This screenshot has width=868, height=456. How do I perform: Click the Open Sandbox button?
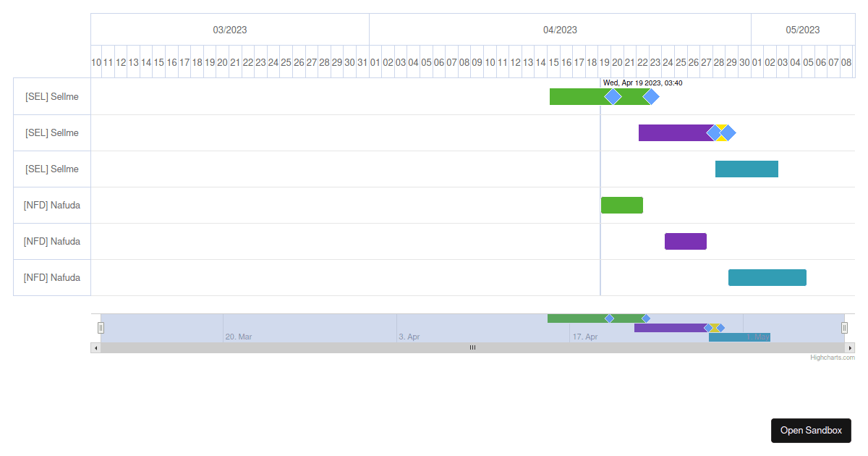coord(811,430)
